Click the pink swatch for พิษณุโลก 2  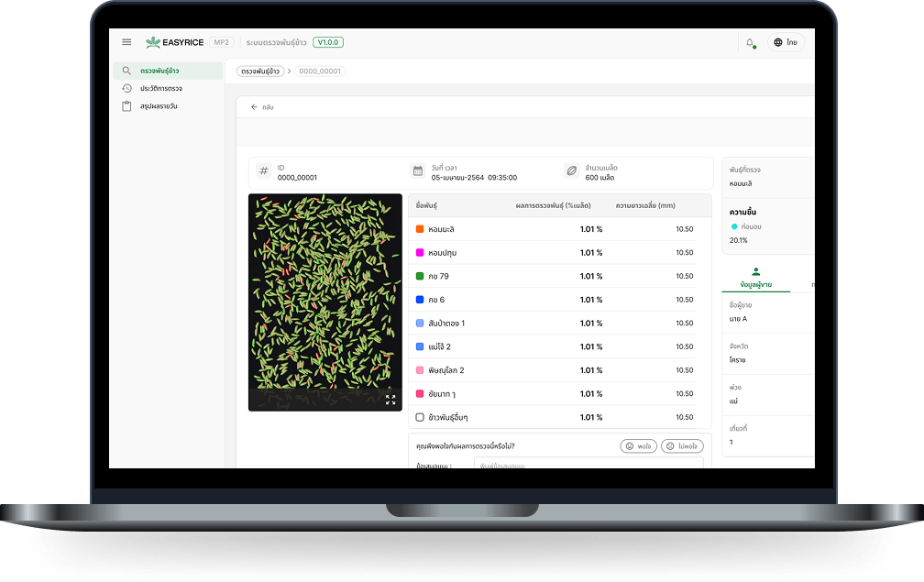tap(420, 370)
